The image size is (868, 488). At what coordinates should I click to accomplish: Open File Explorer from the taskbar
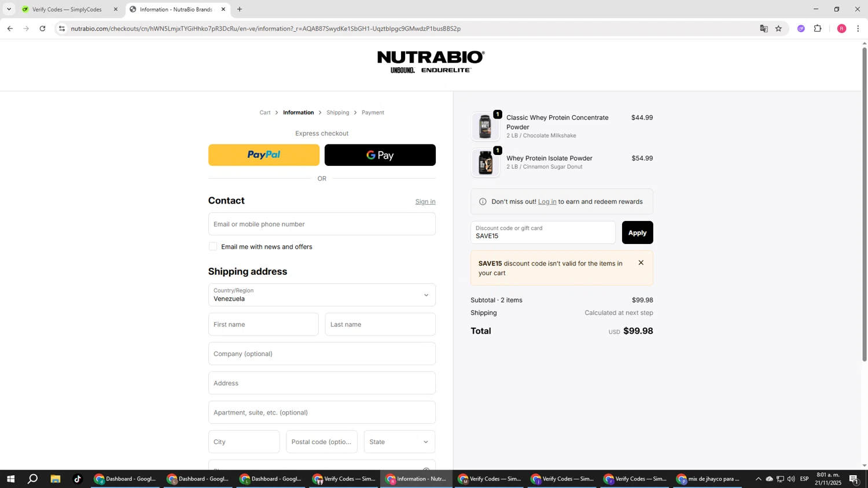56,479
